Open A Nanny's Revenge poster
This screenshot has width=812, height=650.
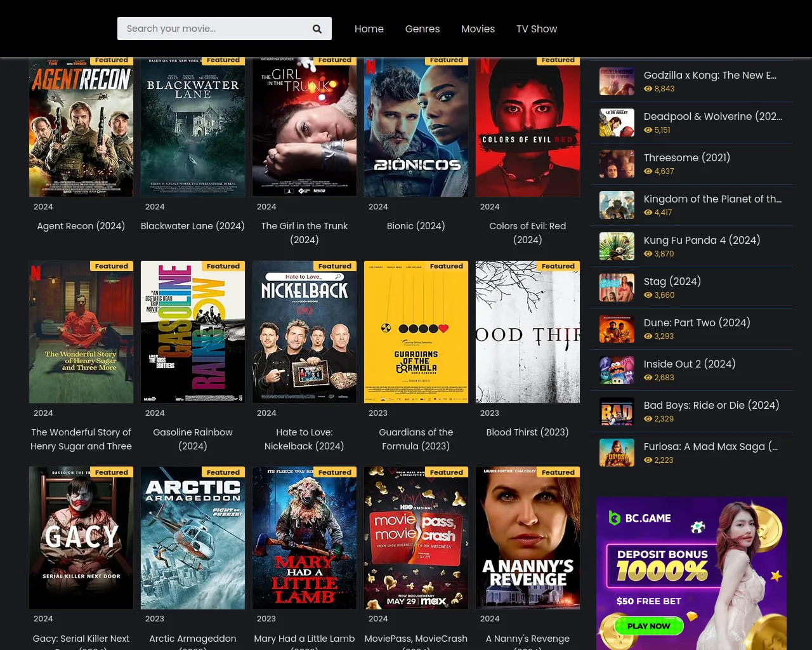(528, 538)
